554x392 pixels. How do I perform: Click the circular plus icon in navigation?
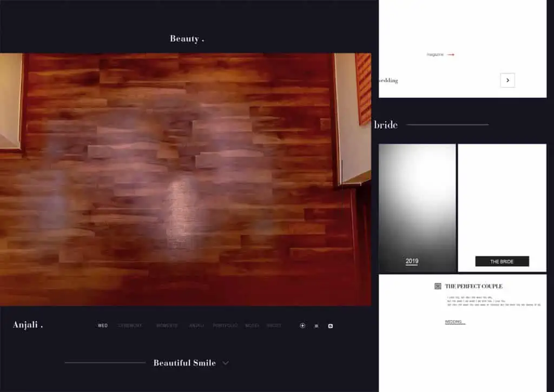click(x=302, y=325)
